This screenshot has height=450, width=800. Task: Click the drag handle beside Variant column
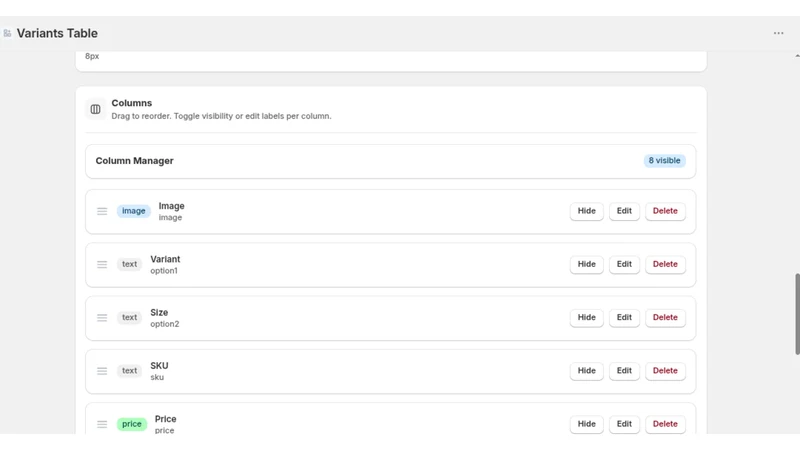[102, 264]
